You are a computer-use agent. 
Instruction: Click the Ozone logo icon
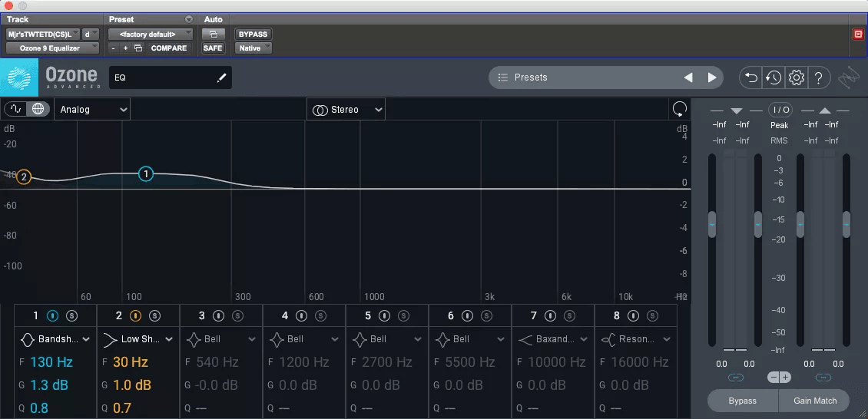coord(19,78)
